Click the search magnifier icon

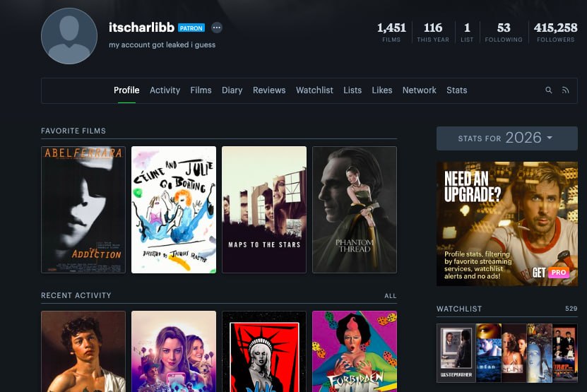click(548, 90)
